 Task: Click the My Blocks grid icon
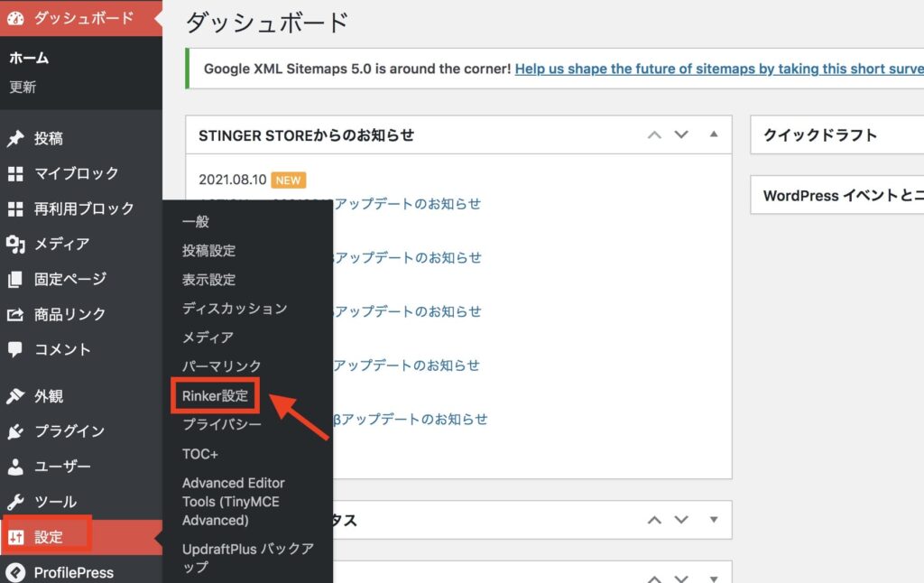tap(16, 174)
